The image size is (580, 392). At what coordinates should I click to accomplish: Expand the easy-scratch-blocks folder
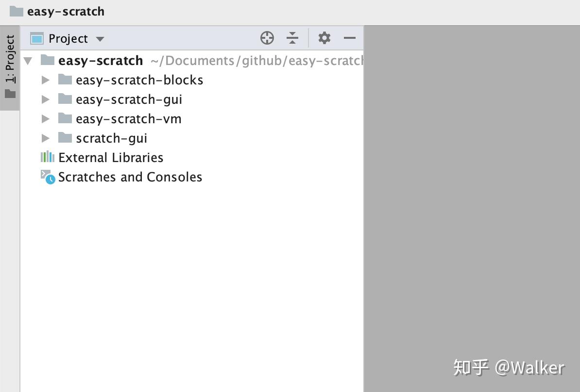tap(45, 80)
